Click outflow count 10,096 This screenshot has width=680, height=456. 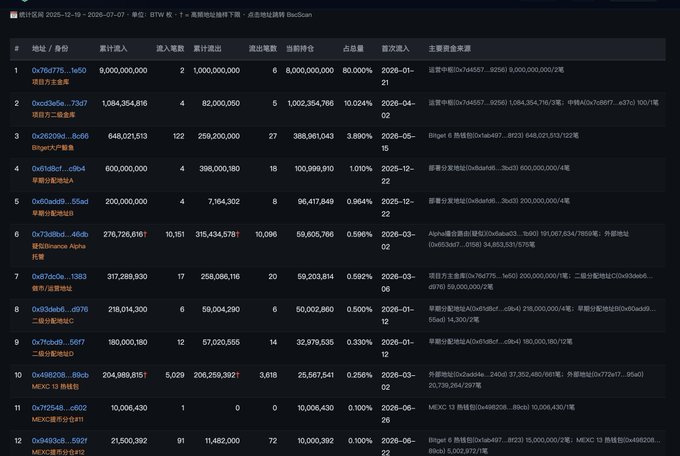[x=266, y=234]
